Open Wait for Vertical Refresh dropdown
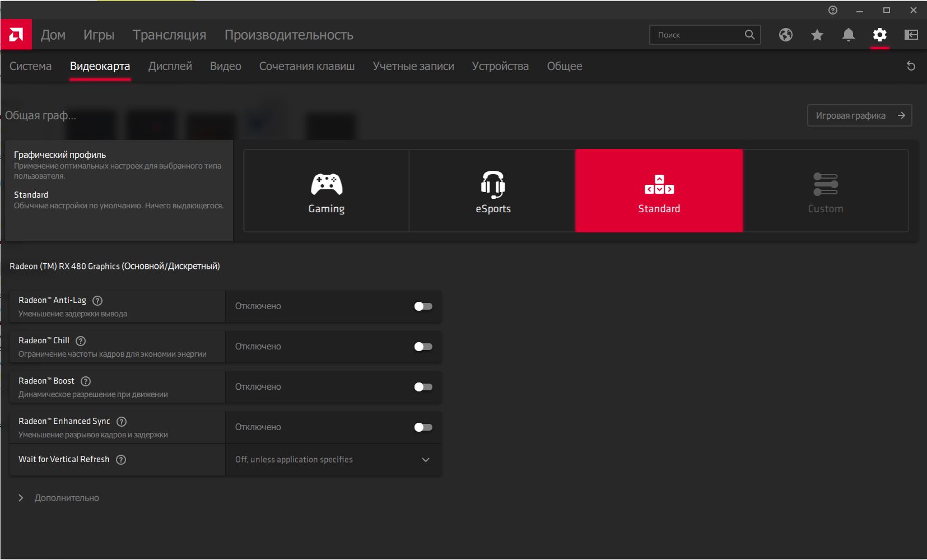 pos(333,460)
